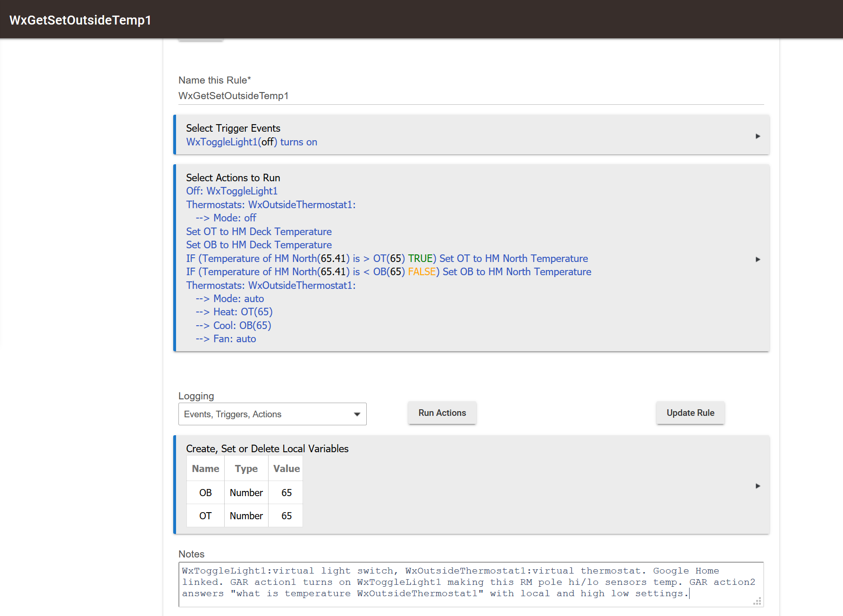Click the OT variable name cell
This screenshot has height=616, width=843.
[x=205, y=516]
